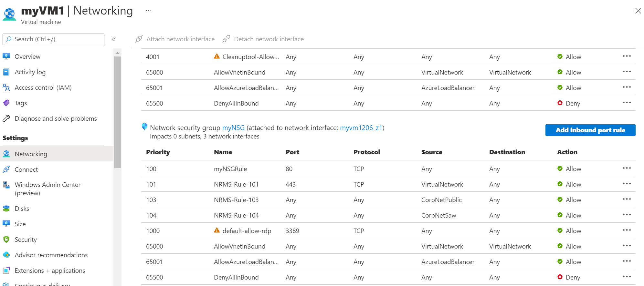This screenshot has height=286, width=644.
Task: Click the Security shield icon
Action: (6, 239)
